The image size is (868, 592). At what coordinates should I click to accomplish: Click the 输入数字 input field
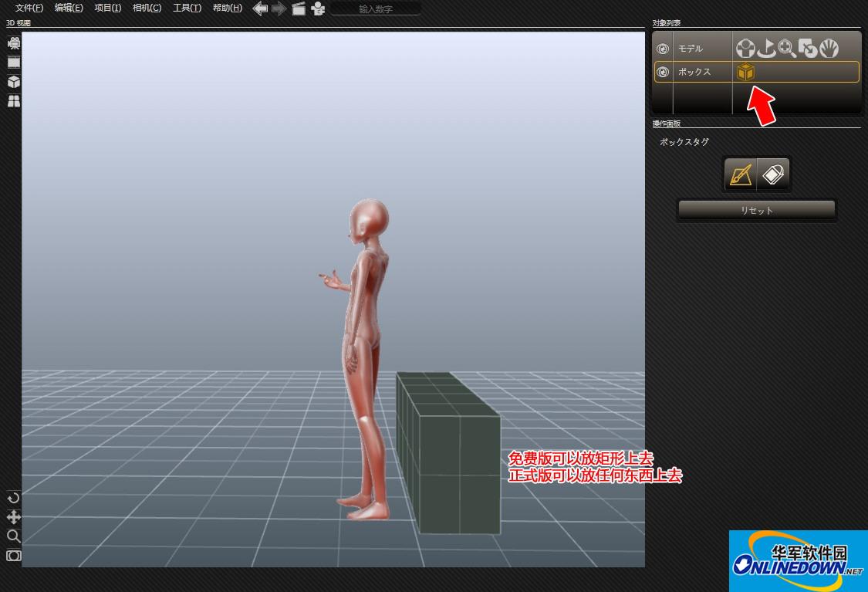377,8
